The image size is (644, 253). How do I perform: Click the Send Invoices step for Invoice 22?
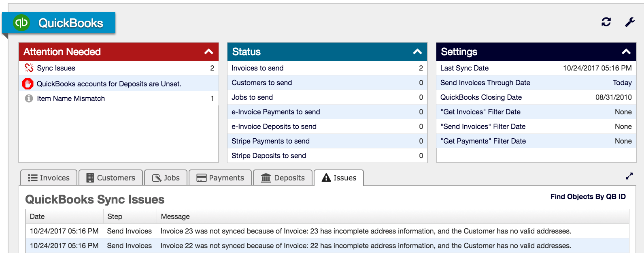[130, 246]
